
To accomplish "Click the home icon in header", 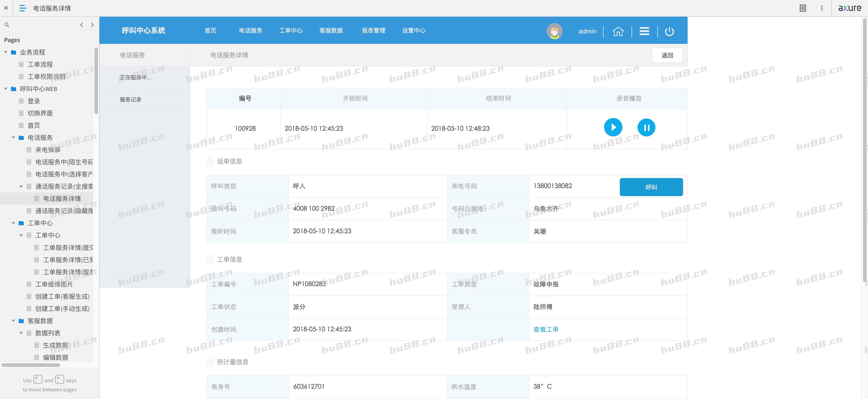I will click(x=618, y=31).
